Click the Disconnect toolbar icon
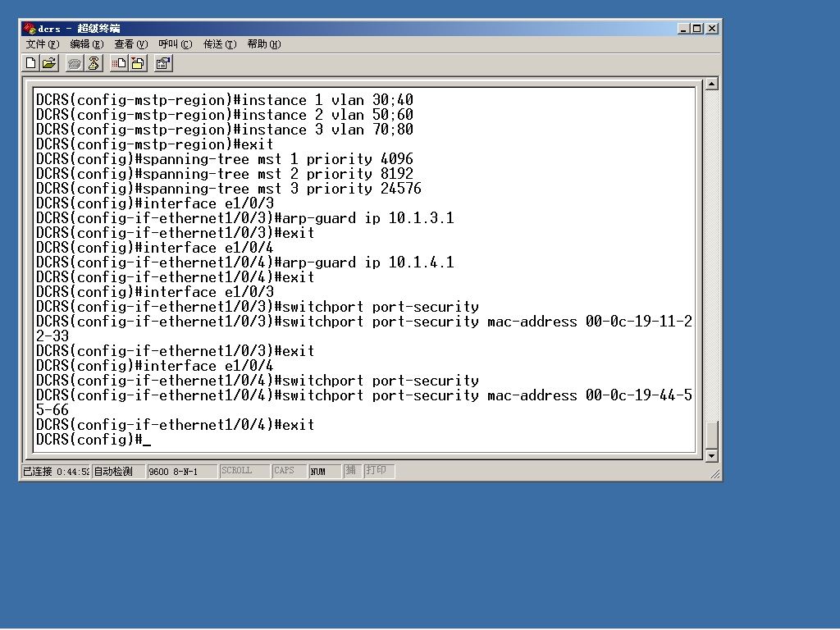 point(94,63)
